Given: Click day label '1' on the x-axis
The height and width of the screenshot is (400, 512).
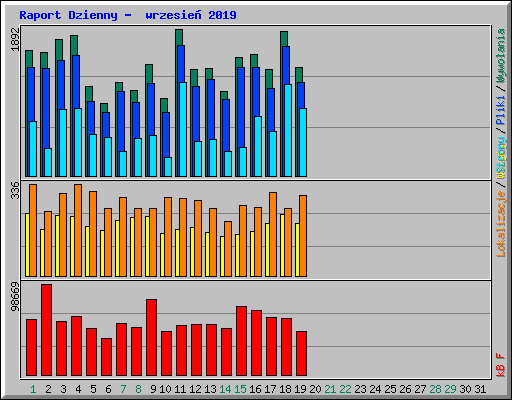Looking at the screenshot, I should tap(33, 389).
